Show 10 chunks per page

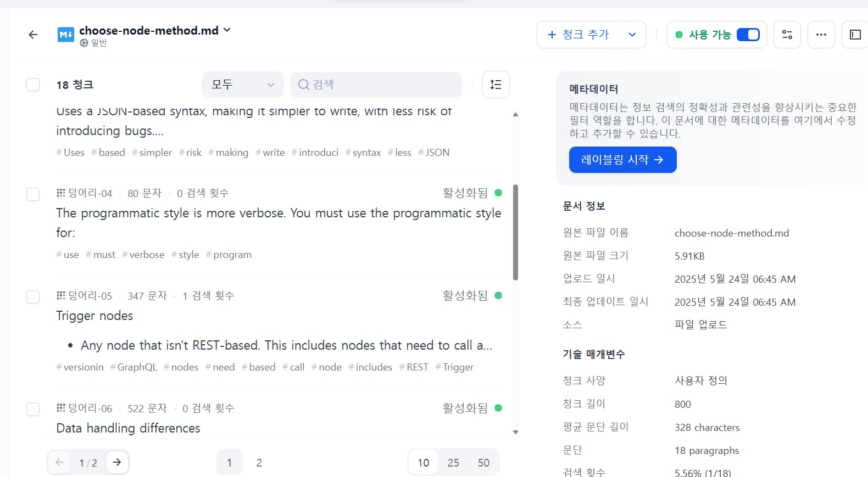[x=424, y=463]
